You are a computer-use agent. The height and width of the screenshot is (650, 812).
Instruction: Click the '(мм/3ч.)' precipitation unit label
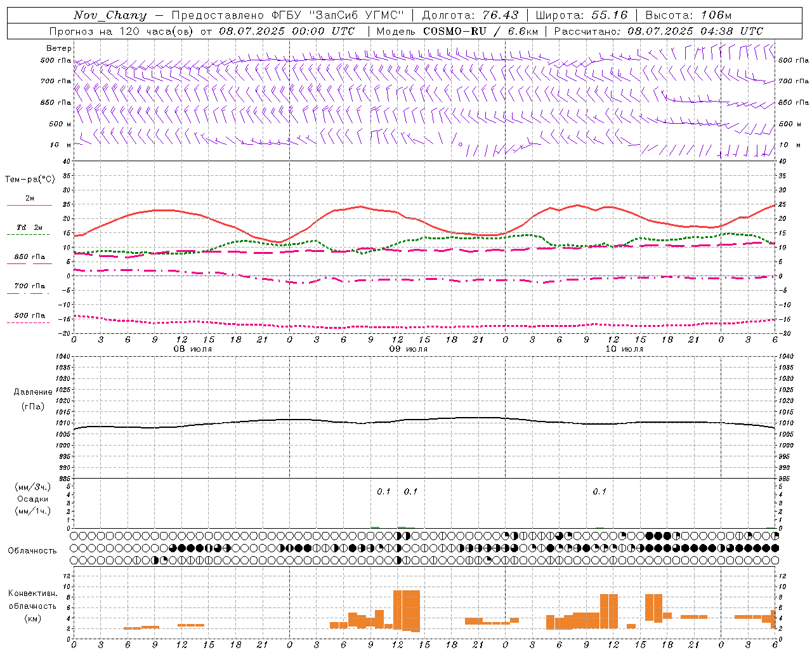(33, 487)
